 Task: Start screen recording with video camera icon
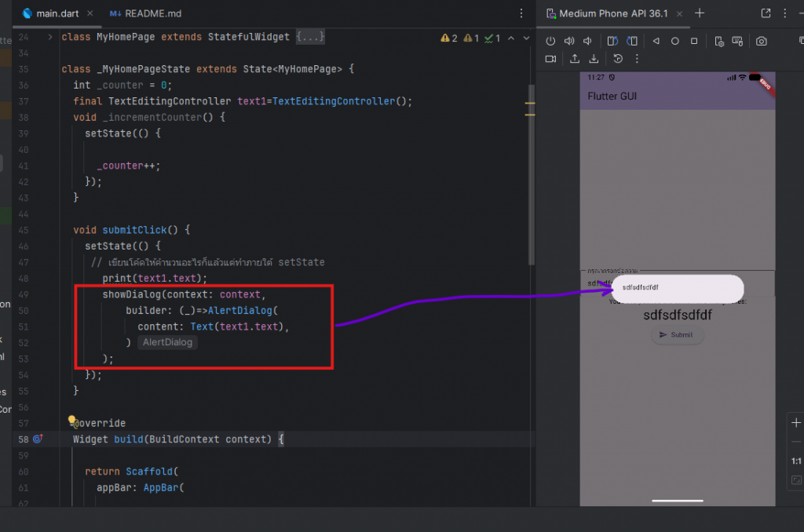point(550,59)
